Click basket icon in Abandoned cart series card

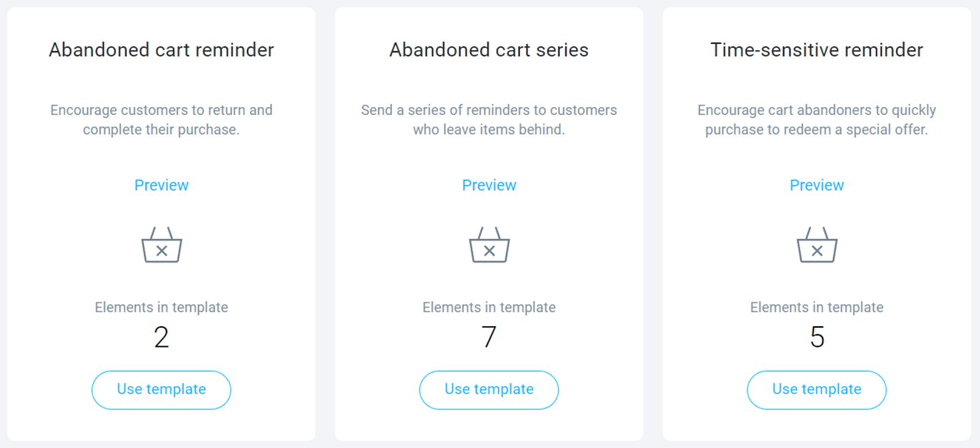[x=489, y=245]
